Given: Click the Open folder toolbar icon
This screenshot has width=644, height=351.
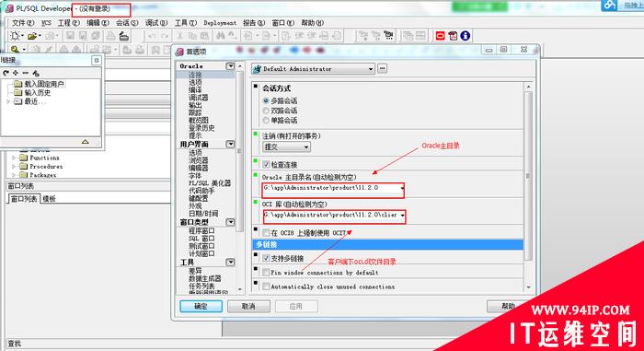Looking at the screenshot, I should [x=32, y=36].
